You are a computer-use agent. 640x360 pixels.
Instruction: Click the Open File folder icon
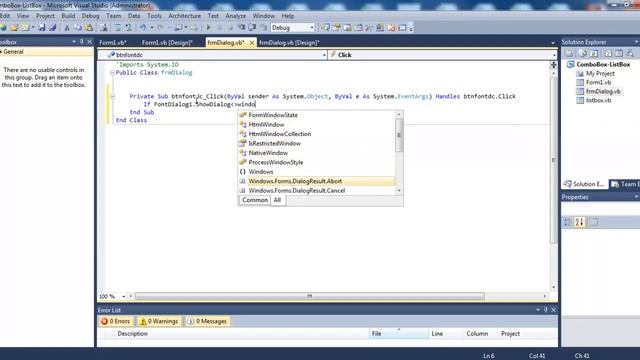pyautogui.click(x=14, y=28)
